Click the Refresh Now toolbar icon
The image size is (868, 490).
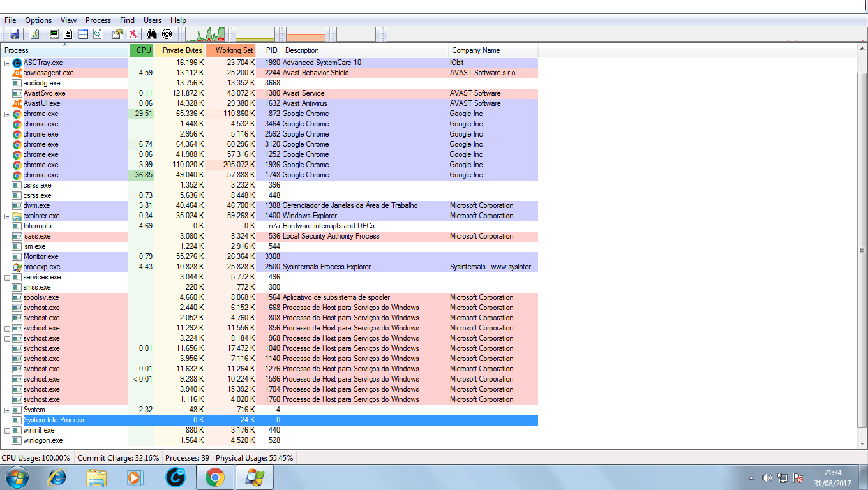tap(35, 34)
